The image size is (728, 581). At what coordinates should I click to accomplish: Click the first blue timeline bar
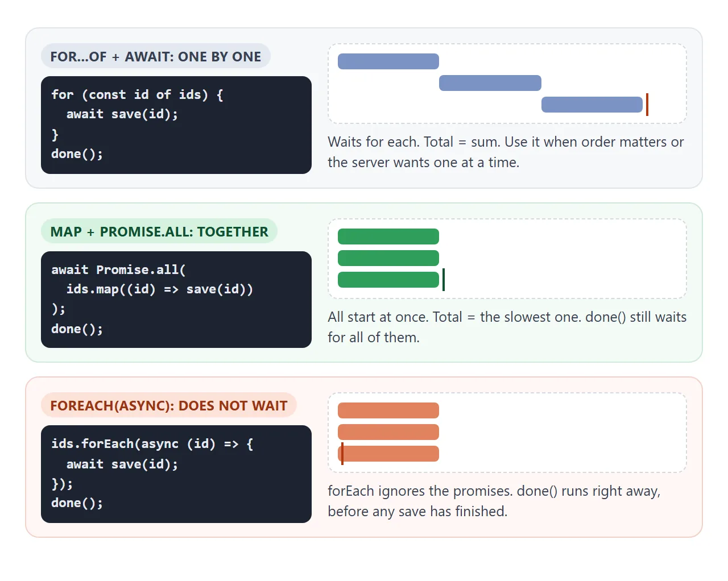point(388,61)
